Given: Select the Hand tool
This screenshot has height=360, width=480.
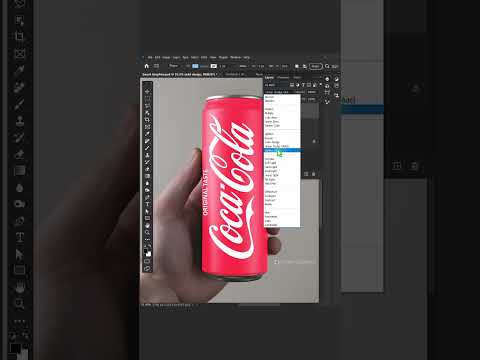Looking at the screenshot, I should 147,226.
